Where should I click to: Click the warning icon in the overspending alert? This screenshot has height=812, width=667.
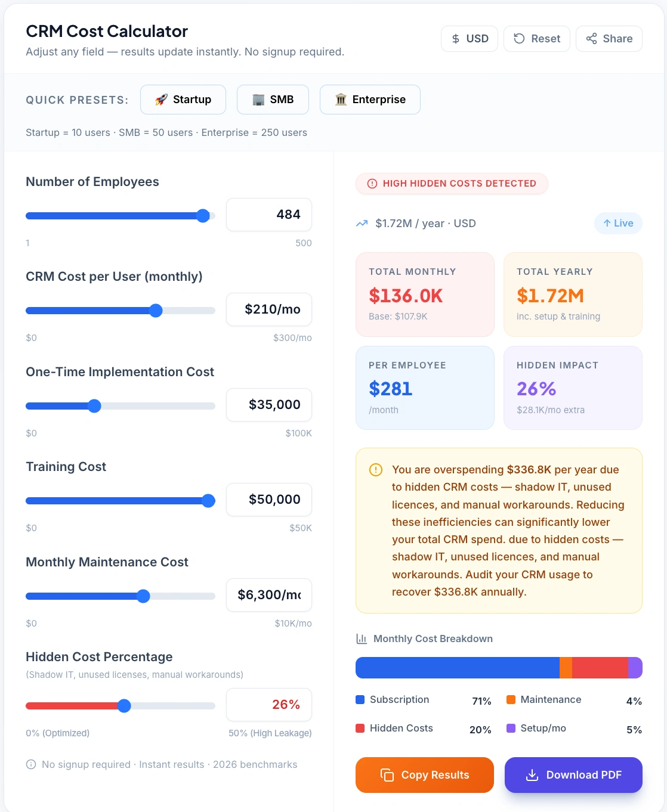[376, 470]
